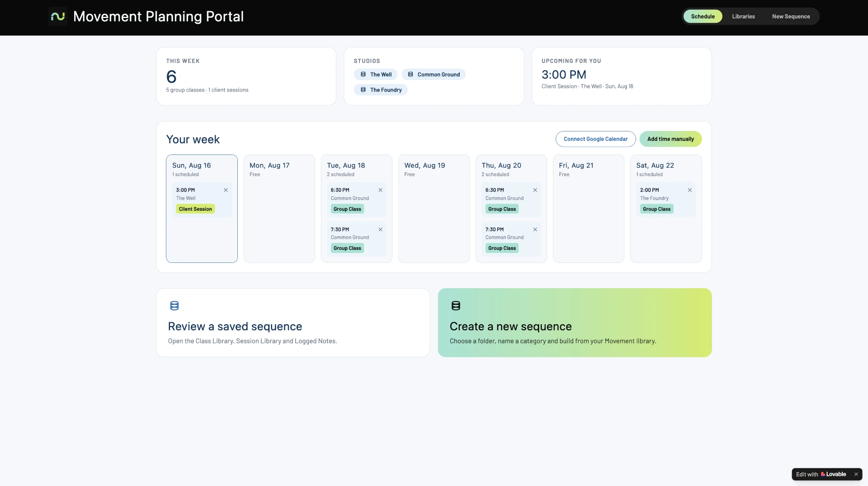The width and height of the screenshot is (868, 486).
Task: Click Group Class tag on Thursday 6:30 PM
Action: click(502, 209)
